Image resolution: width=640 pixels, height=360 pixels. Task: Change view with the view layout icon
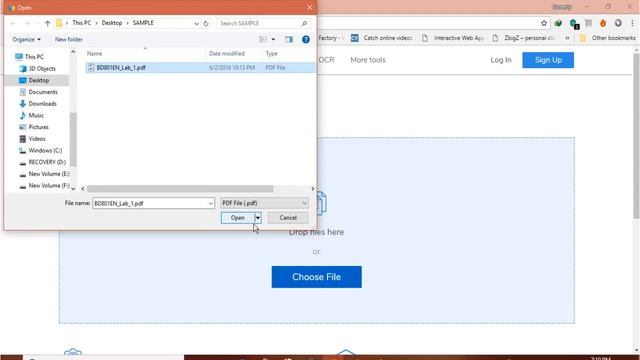263,40
